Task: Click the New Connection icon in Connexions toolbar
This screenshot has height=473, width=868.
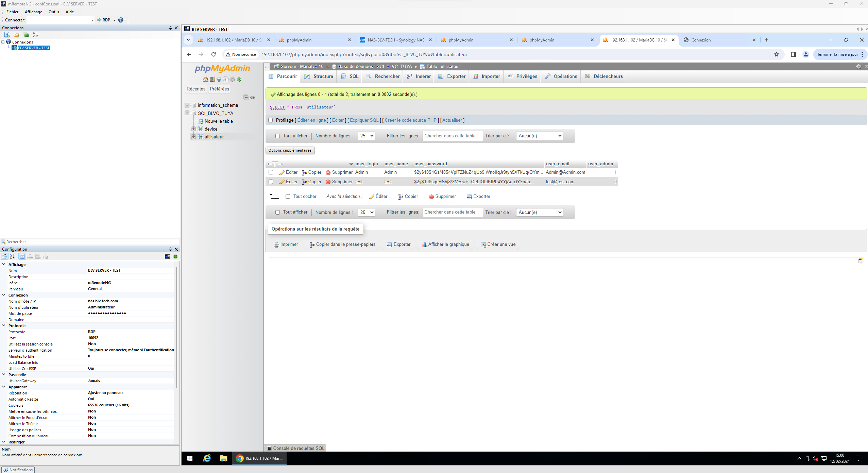Action: tap(7, 35)
